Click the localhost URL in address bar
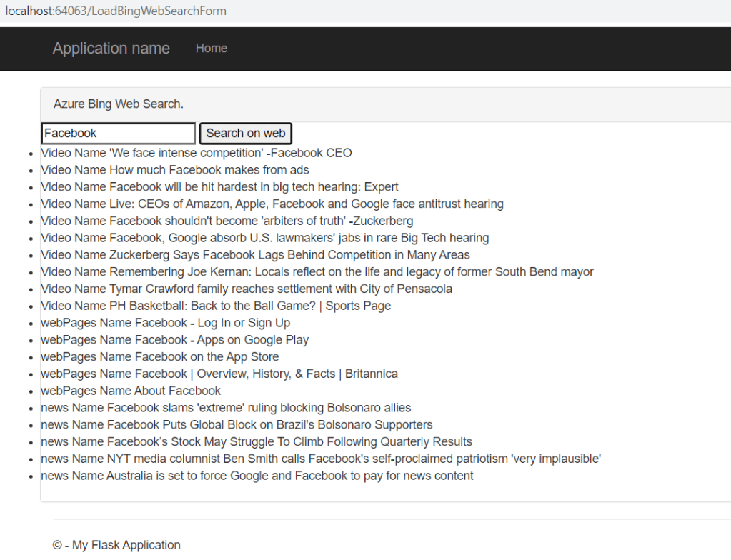This screenshot has width=731, height=560. [x=116, y=11]
